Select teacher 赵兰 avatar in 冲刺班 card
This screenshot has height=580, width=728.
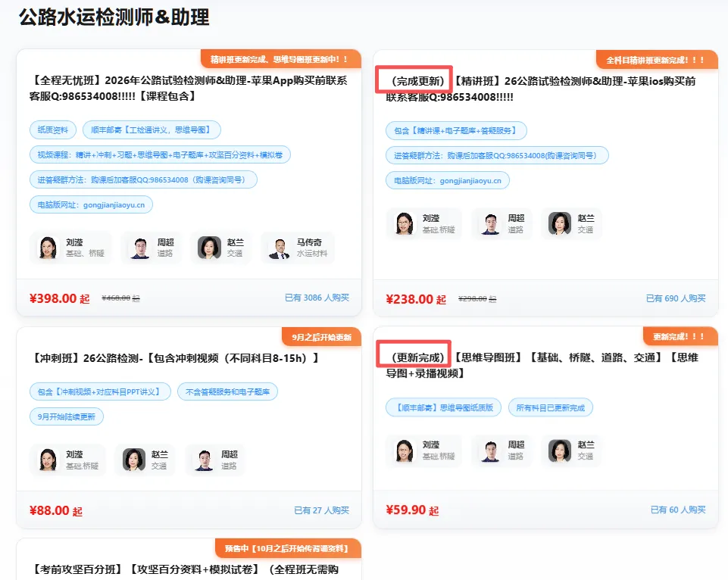[x=134, y=460]
